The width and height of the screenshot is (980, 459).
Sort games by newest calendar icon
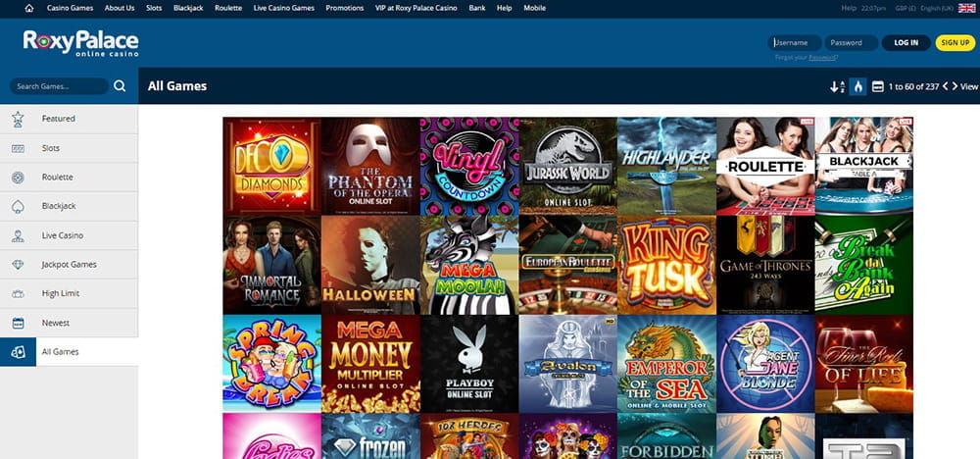(877, 86)
